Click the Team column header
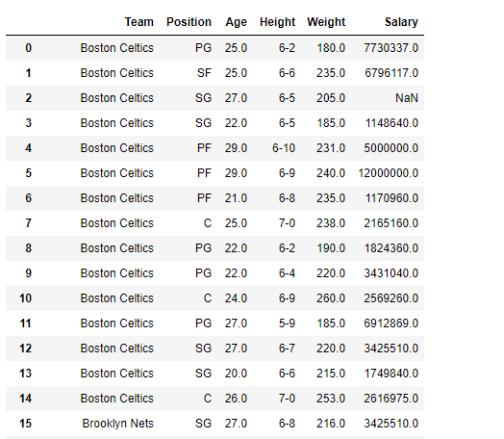This screenshot has width=504, height=439. click(139, 22)
